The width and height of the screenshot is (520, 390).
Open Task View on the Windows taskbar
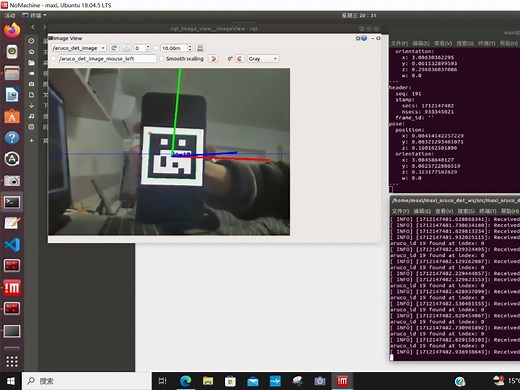(x=162, y=381)
